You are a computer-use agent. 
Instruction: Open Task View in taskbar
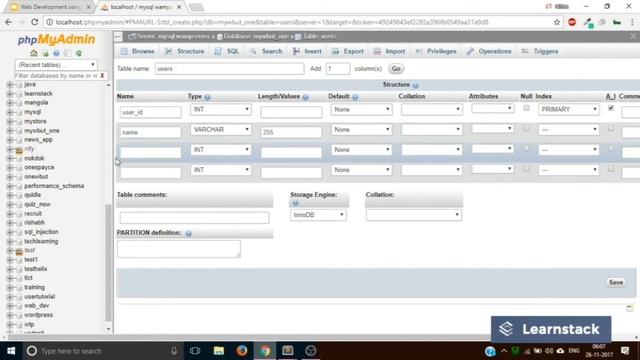(195, 351)
